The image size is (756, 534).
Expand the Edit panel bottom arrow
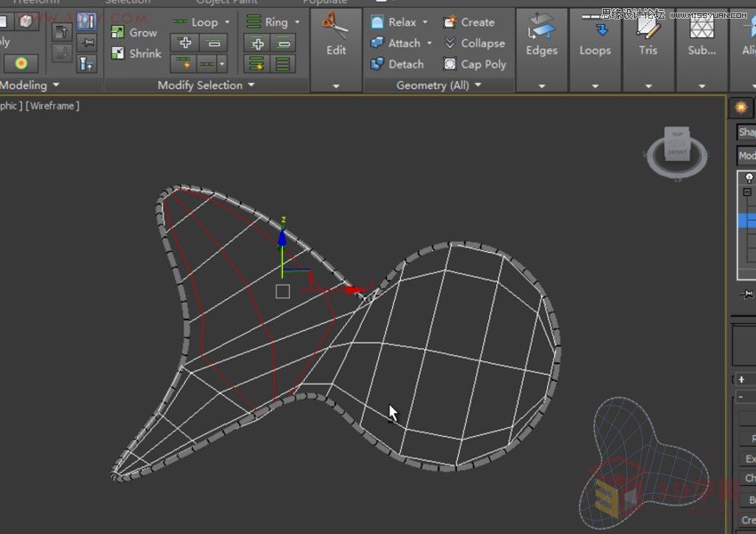[335, 86]
